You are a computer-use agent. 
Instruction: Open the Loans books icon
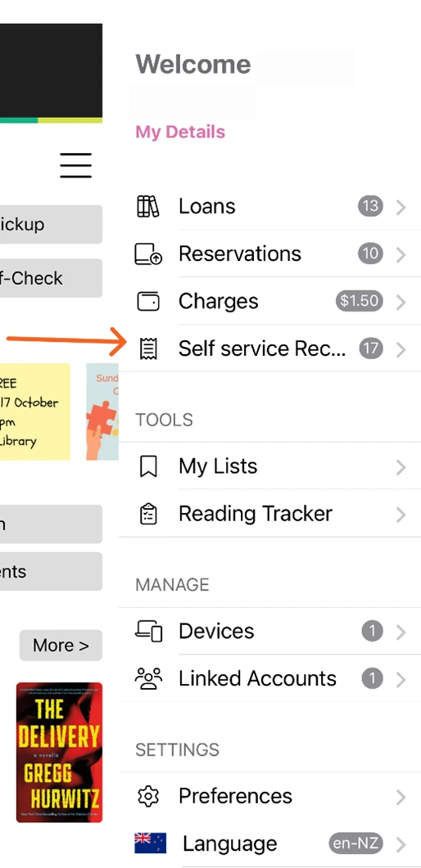[x=148, y=206]
